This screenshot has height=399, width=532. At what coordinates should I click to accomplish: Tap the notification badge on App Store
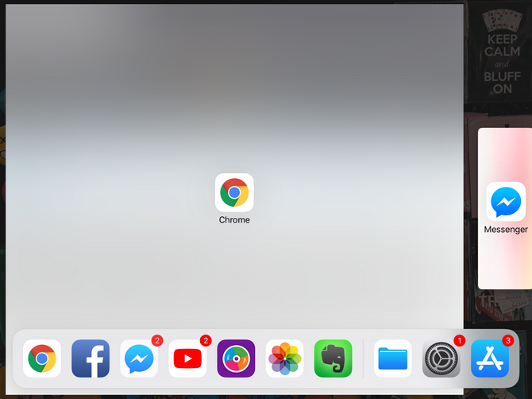508,341
